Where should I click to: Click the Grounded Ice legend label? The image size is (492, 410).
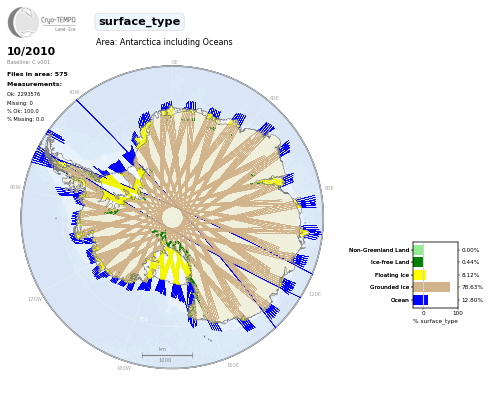[389, 287]
